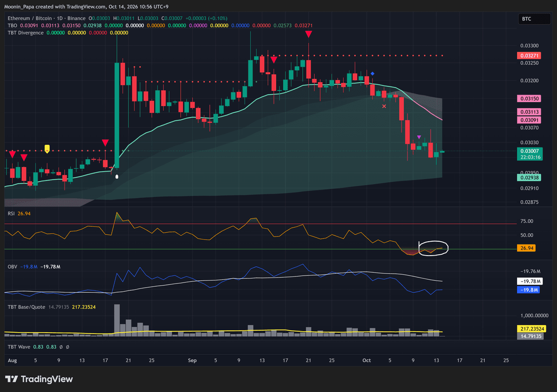Click the '0.03300' tick on the price scale

(x=529, y=46)
